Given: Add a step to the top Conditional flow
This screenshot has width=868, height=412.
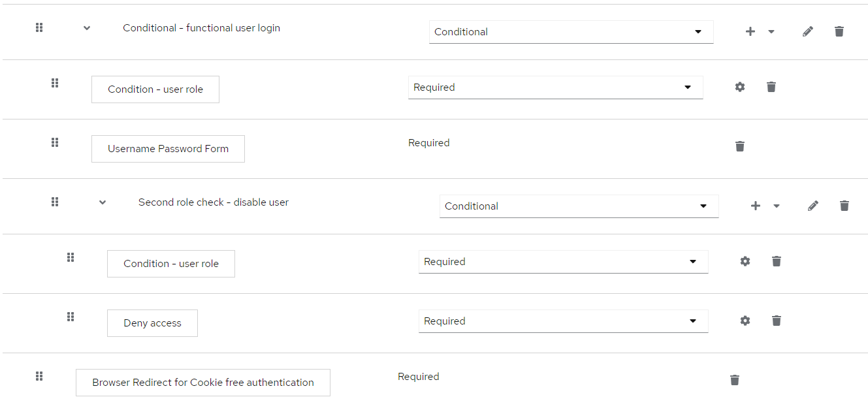Looking at the screenshot, I should click(750, 31).
